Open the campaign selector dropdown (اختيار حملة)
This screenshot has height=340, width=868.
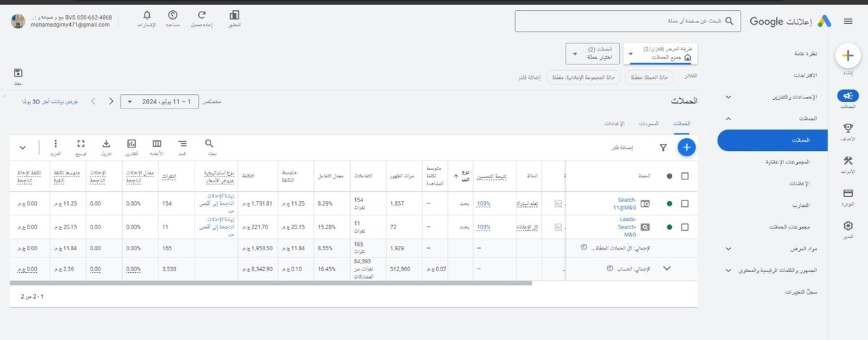click(593, 53)
